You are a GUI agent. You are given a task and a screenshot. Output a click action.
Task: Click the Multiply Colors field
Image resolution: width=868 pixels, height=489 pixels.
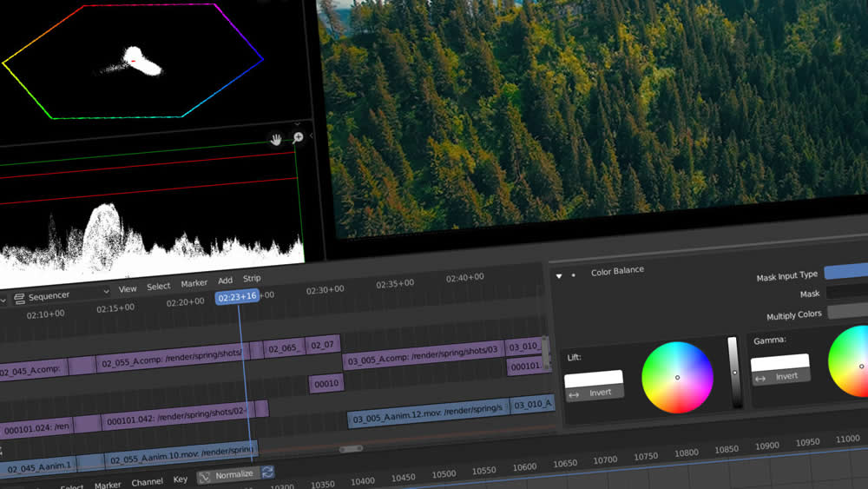click(847, 311)
